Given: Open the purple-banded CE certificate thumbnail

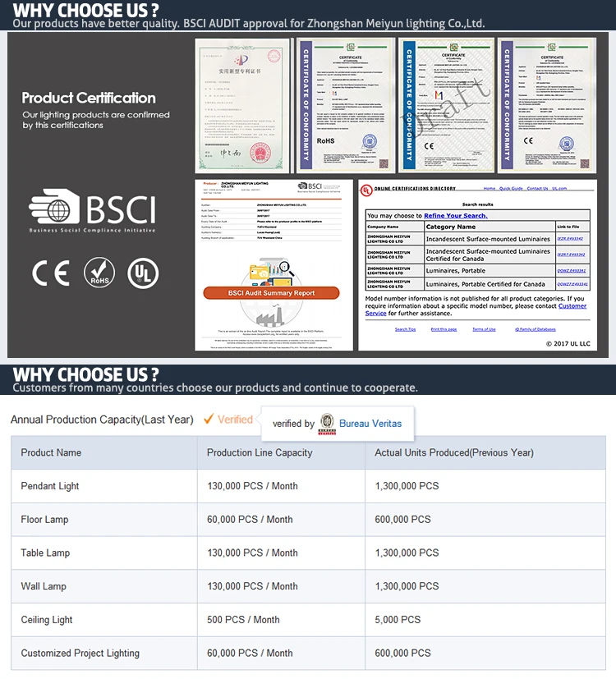Looking at the screenshot, I should [x=547, y=106].
